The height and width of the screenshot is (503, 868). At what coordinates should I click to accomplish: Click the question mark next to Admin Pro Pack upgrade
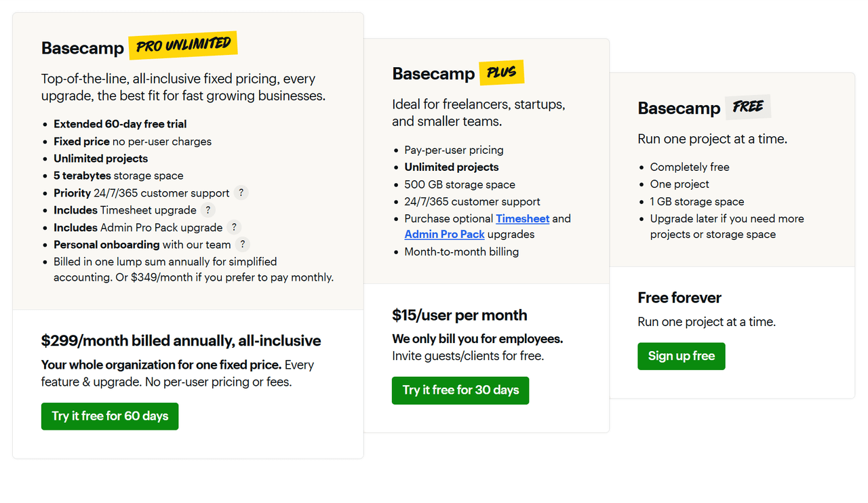(x=234, y=228)
